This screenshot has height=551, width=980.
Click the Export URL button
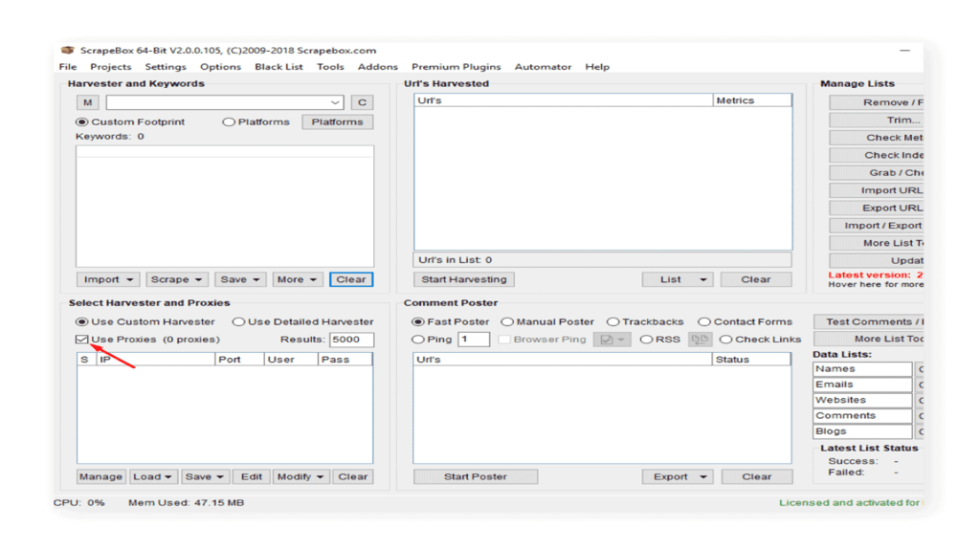pos(877,208)
